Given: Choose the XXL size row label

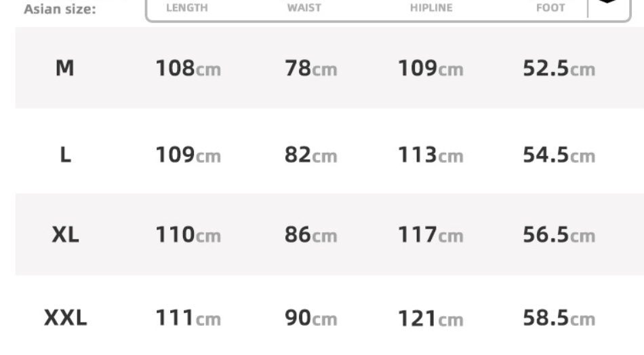Looking at the screenshot, I should pos(65,318).
